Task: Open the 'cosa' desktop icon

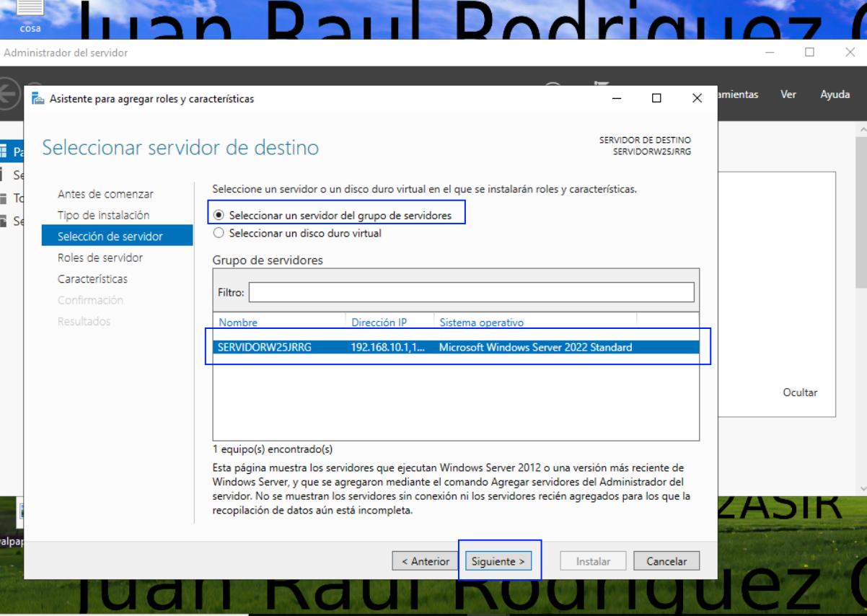Action: coord(30,16)
